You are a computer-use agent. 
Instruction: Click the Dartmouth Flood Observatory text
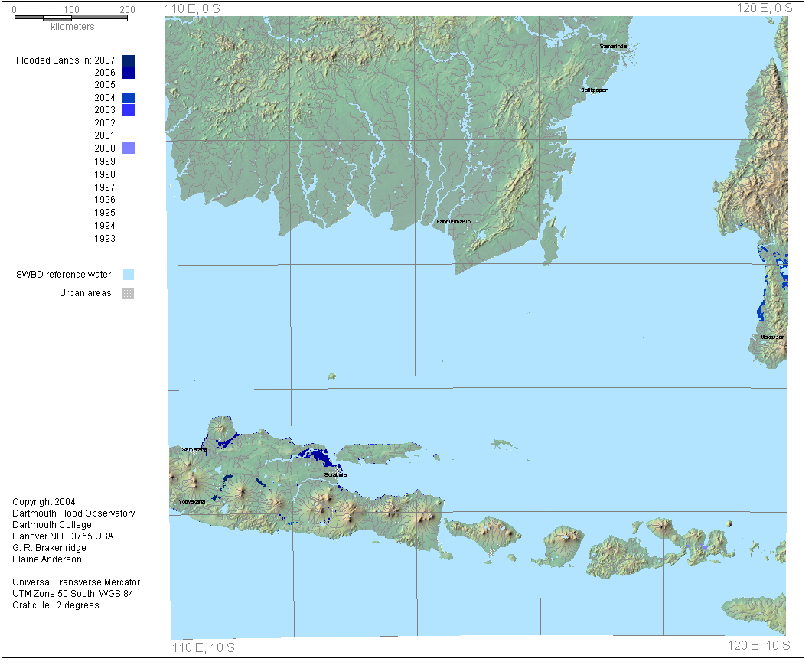[73, 513]
